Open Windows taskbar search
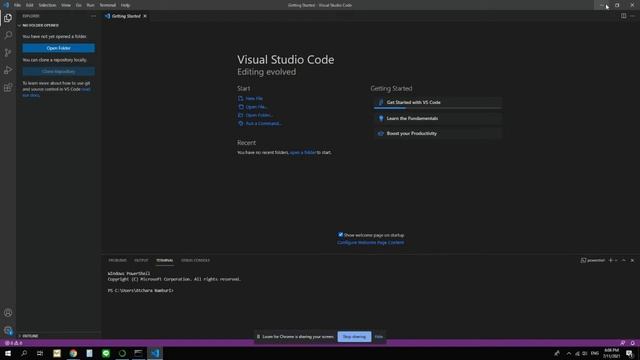The width and height of the screenshot is (640, 360). click(24, 353)
